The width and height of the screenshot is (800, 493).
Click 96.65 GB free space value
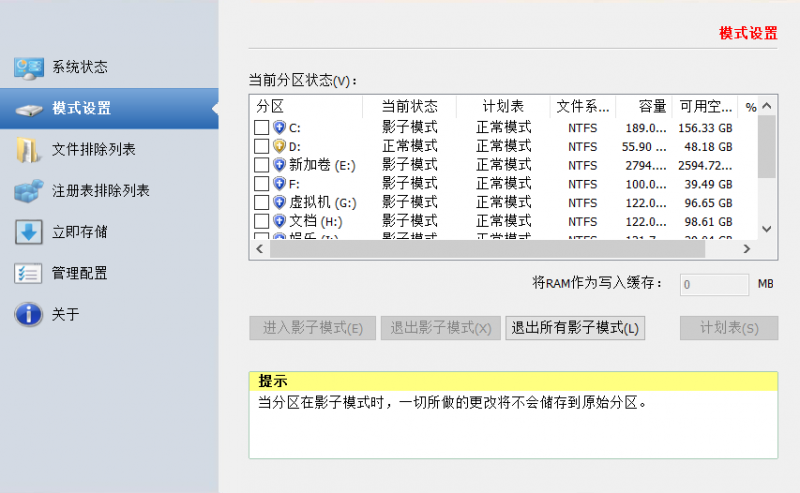pyautogui.click(x=708, y=203)
